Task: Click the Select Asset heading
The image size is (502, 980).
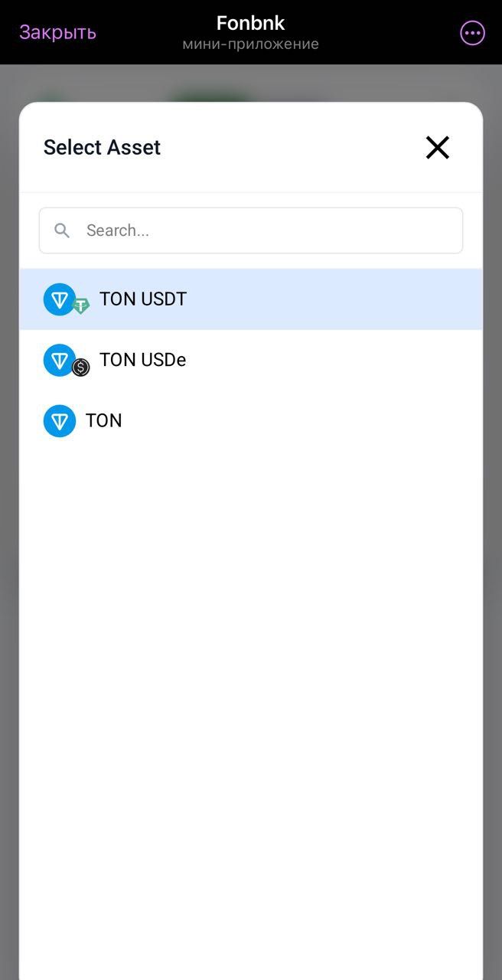Action: (102, 147)
